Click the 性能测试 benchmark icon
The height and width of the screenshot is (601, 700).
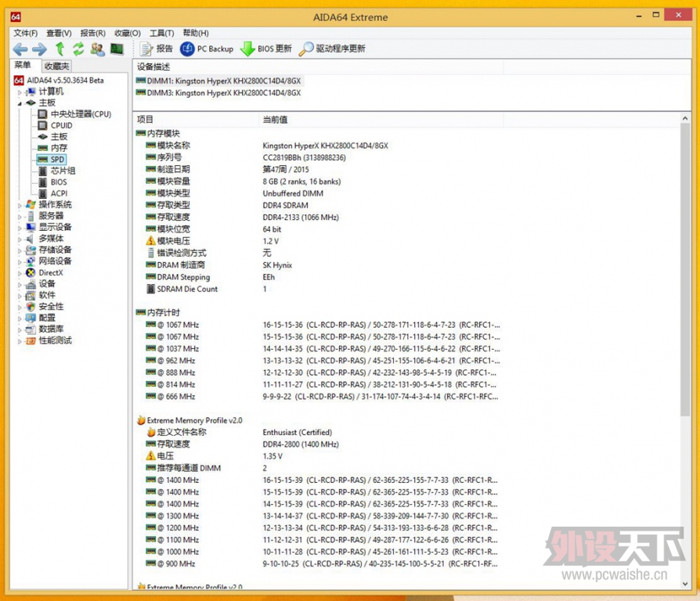click(x=31, y=341)
